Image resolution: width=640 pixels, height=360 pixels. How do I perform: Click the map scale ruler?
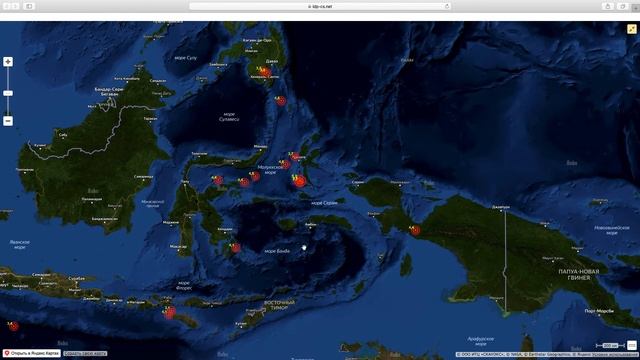point(610,346)
